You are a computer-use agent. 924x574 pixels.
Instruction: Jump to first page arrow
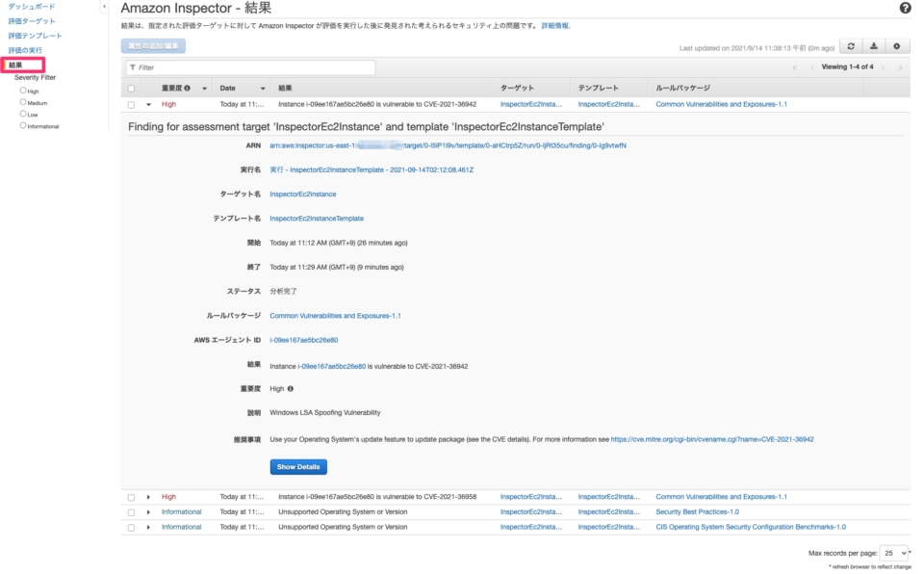click(794, 67)
